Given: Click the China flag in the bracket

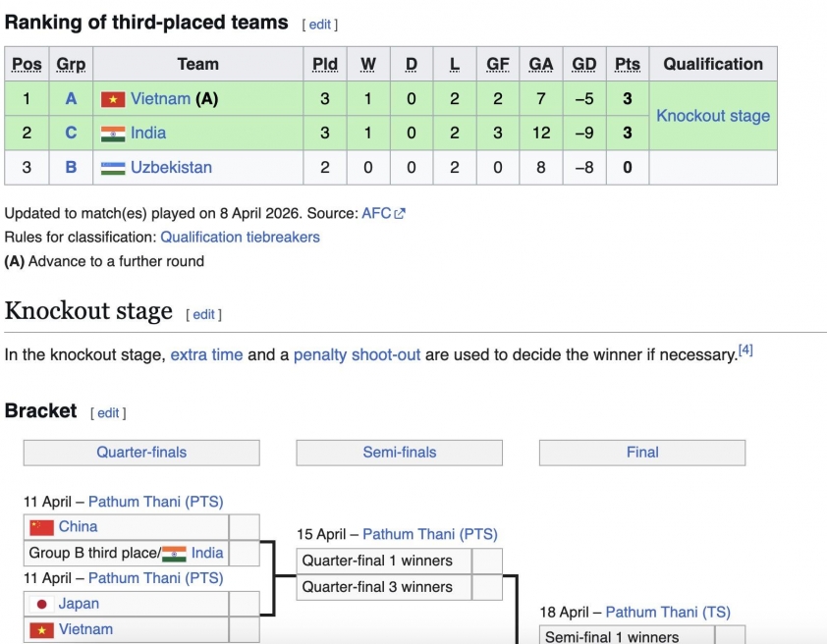Looking at the screenshot, I should (x=41, y=527).
